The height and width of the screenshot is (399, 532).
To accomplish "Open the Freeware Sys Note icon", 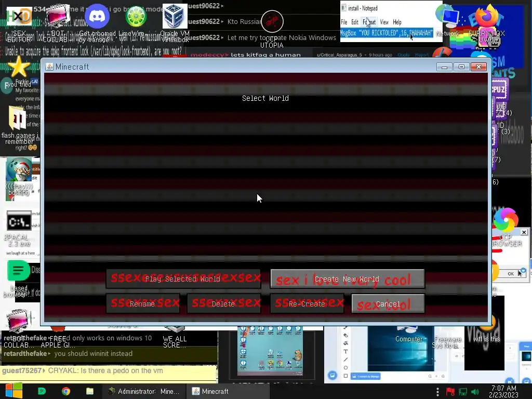I will click(x=447, y=342).
